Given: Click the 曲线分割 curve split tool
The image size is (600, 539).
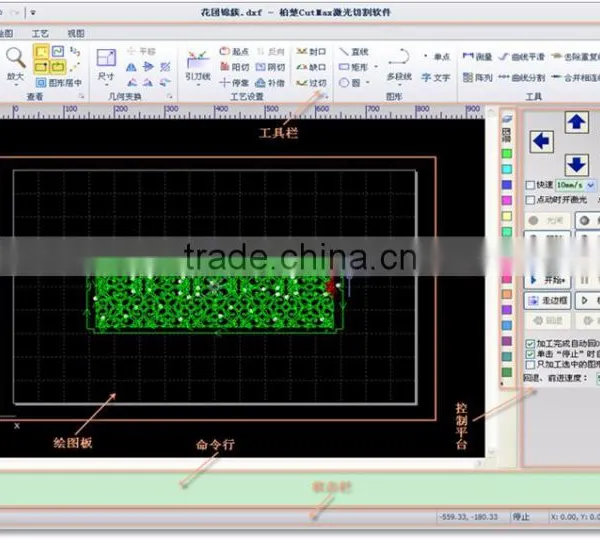Looking at the screenshot, I should [x=521, y=77].
